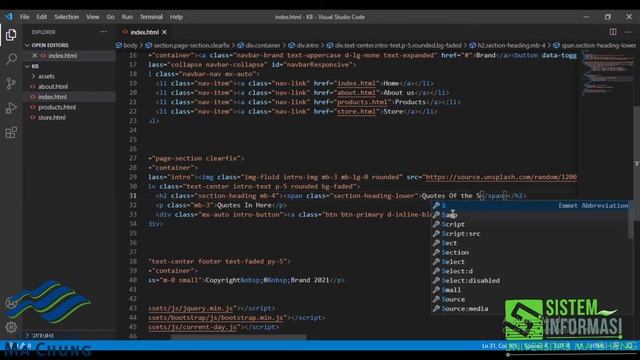
Task: Open products.html in the explorer
Action: click(57, 107)
